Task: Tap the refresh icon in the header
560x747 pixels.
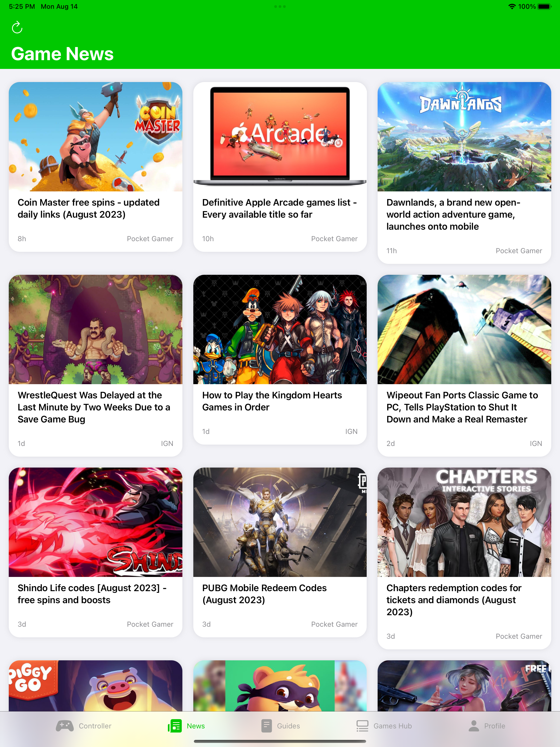Action: 17,27
